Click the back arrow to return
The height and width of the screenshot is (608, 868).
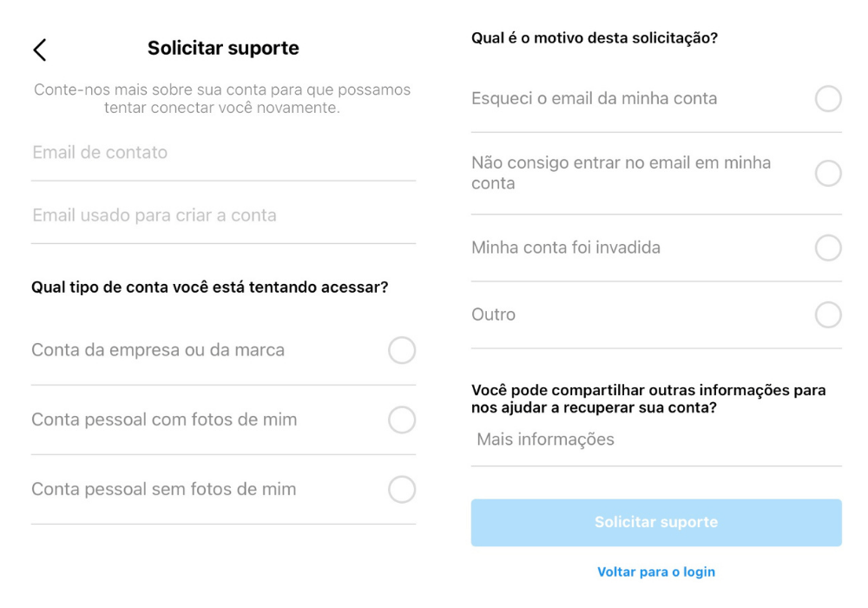click(38, 50)
